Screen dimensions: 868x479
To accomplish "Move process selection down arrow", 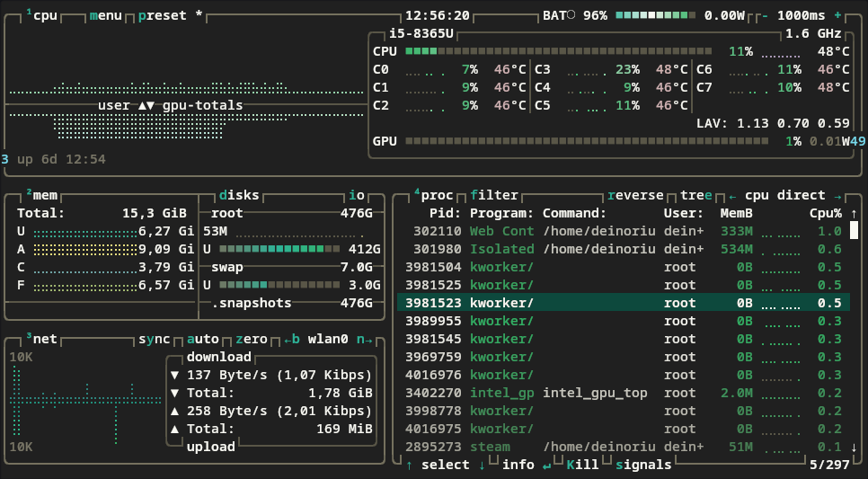I will 482,466.
